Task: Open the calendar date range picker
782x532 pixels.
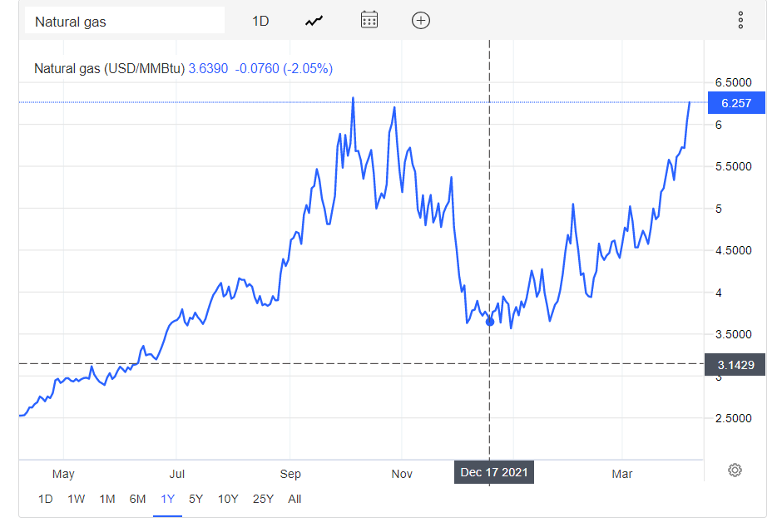Action: pos(369,21)
